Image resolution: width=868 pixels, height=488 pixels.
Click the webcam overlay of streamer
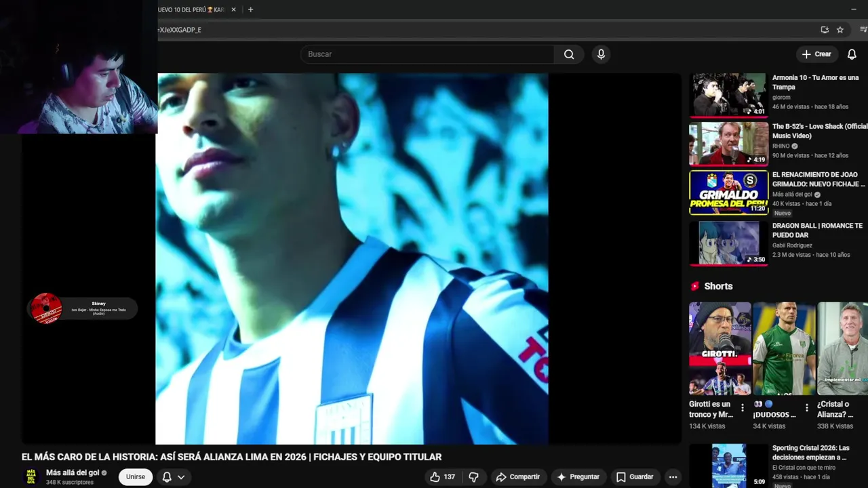[79, 67]
